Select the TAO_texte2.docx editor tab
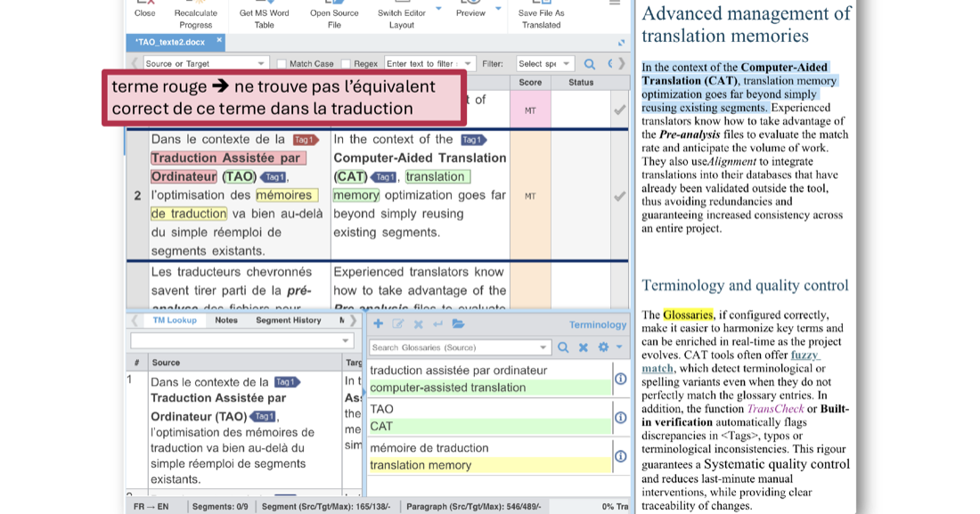Image resolution: width=980 pixels, height=514 pixels. 171,42
